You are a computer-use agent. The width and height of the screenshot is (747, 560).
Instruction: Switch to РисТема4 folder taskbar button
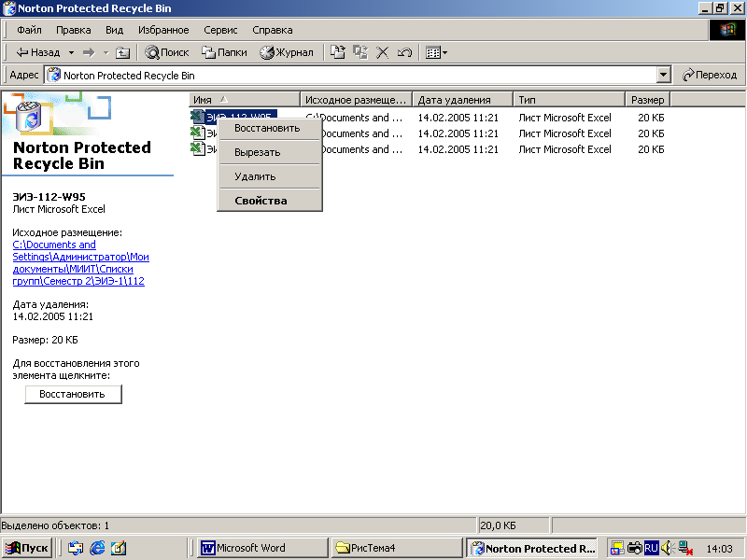click(398, 548)
